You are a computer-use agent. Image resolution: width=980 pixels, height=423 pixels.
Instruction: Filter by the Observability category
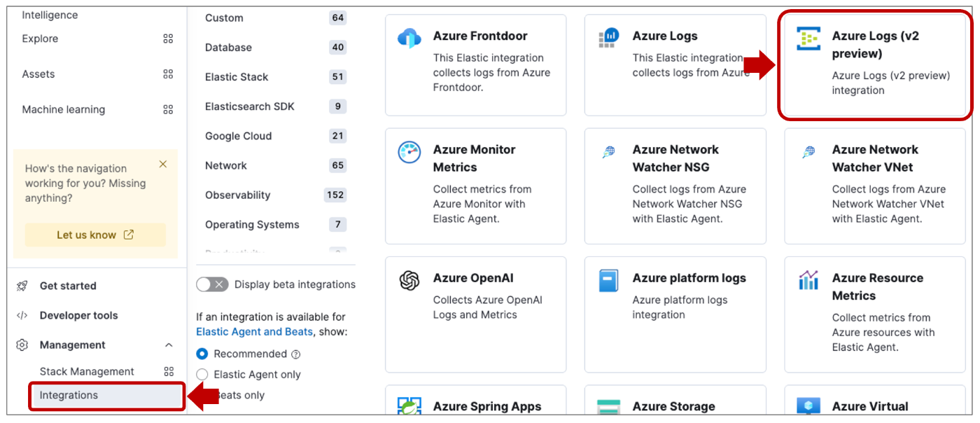238,195
